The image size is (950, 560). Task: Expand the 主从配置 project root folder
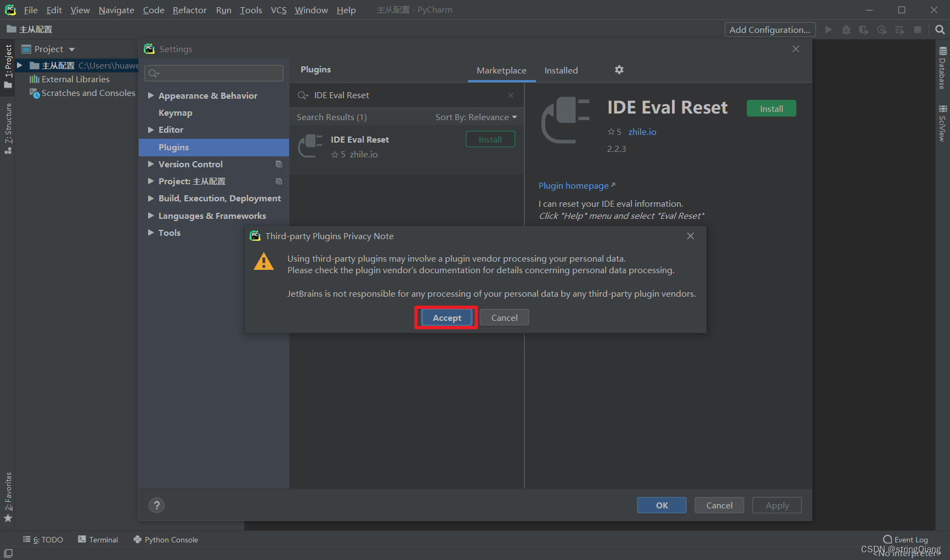coord(20,65)
